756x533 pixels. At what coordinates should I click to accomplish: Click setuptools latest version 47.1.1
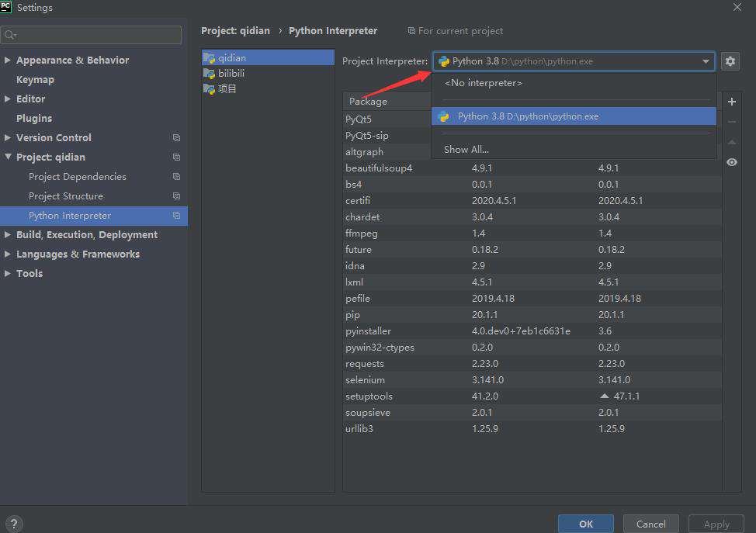[x=626, y=396]
